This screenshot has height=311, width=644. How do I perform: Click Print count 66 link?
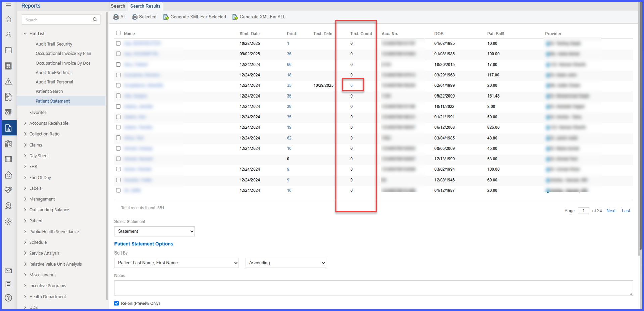click(289, 64)
